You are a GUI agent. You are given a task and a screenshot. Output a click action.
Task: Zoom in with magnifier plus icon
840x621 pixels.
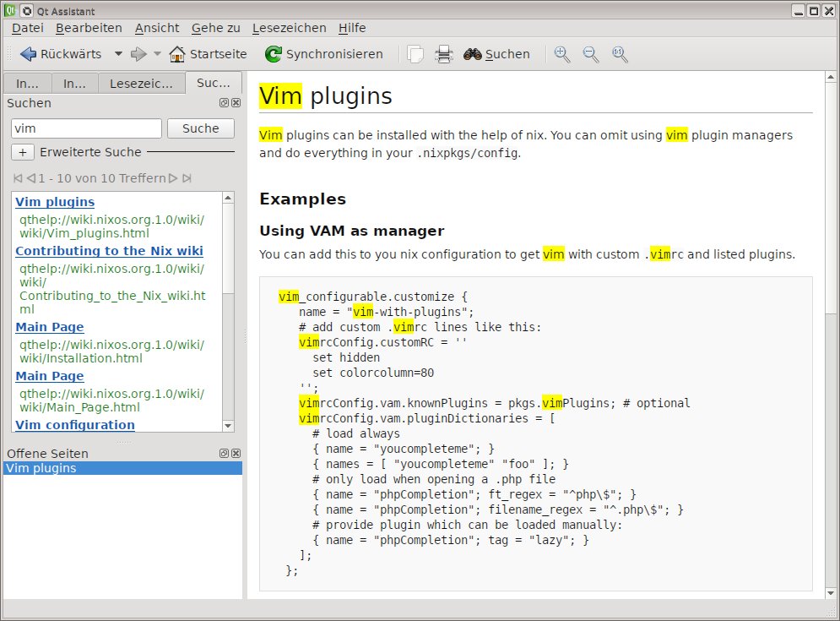[x=562, y=54]
